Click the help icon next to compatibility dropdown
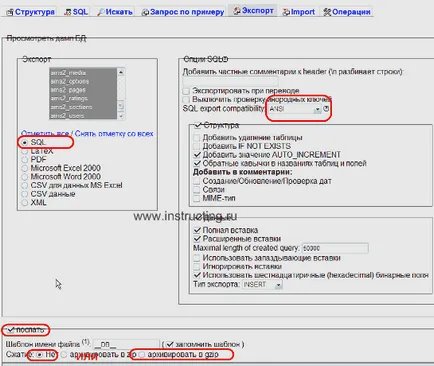Image resolution: width=434 pixels, height=366 pixels. 326,109
